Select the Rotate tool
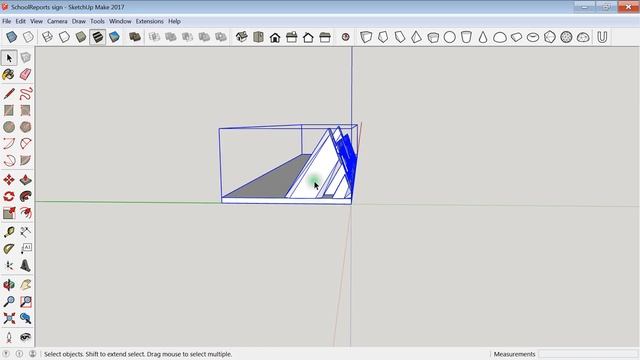Viewport: 640px width, 360px height. point(9,196)
